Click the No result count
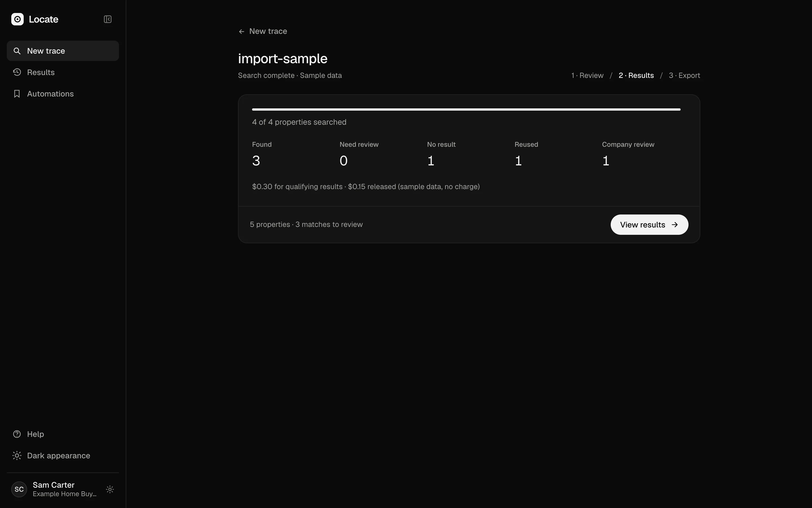 point(431,161)
